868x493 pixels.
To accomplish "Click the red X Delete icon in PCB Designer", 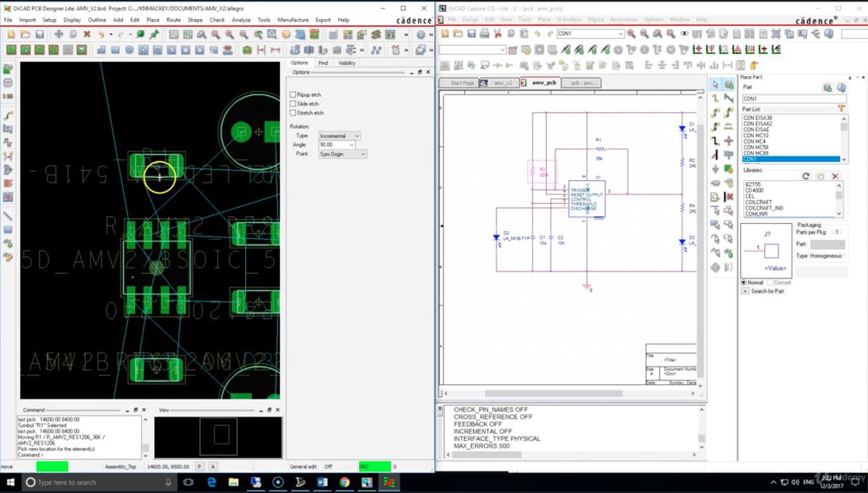I will click(x=87, y=34).
